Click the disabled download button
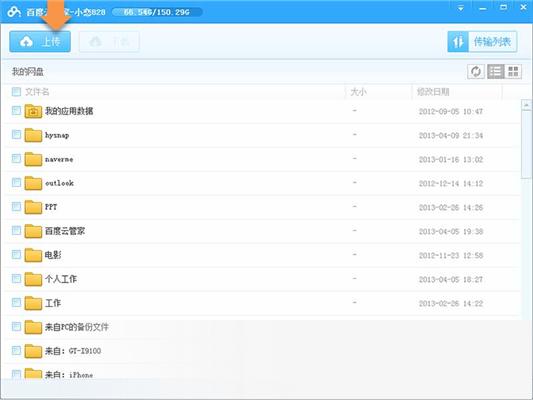Screen dimensions: 533x400 pos(109,41)
